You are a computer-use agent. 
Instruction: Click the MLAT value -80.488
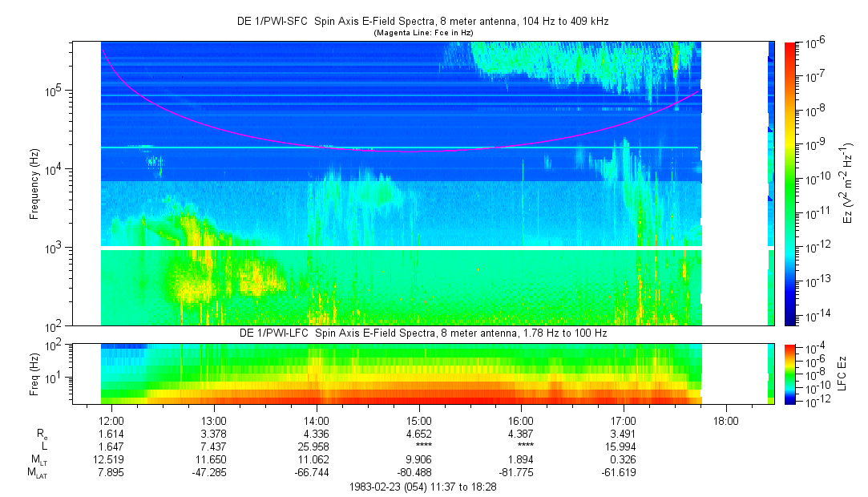click(414, 473)
